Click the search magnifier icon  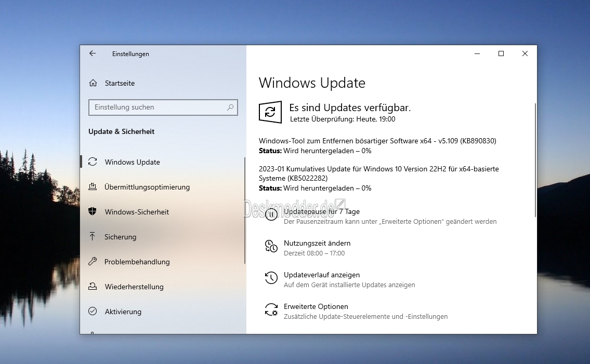(230, 107)
